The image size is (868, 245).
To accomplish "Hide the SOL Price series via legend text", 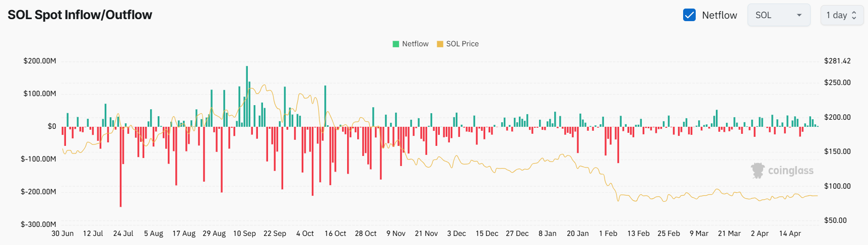I will pyautogui.click(x=462, y=44).
